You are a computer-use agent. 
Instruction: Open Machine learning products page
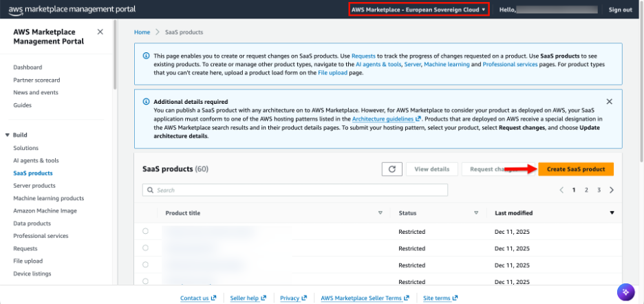click(x=48, y=198)
